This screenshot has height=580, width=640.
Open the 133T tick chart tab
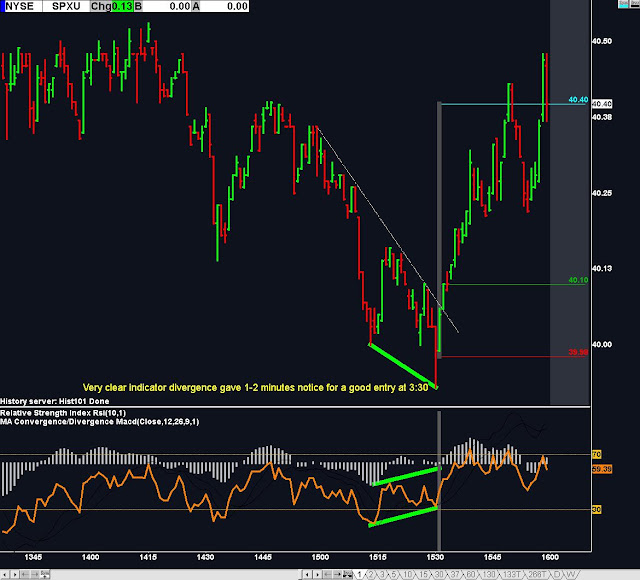[x=511, y=574]
